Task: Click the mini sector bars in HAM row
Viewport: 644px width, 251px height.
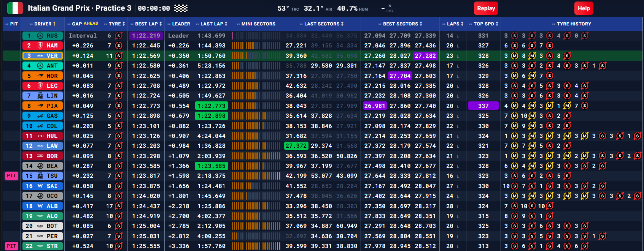Action: [x=256, y=46]
